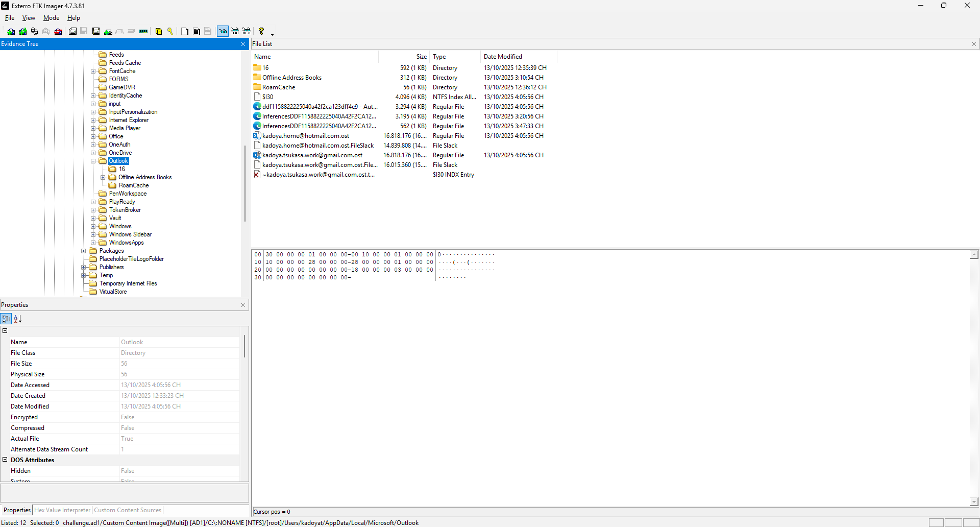Viewport: 980px width, 527px height.
Task: Click hex viewer scroll up arrow
Action: [x=974, y=254]
